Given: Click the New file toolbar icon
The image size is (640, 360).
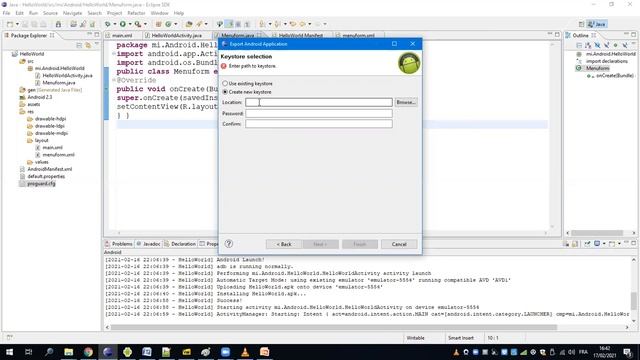Looking at the screenshot, I should pos(10,24).
